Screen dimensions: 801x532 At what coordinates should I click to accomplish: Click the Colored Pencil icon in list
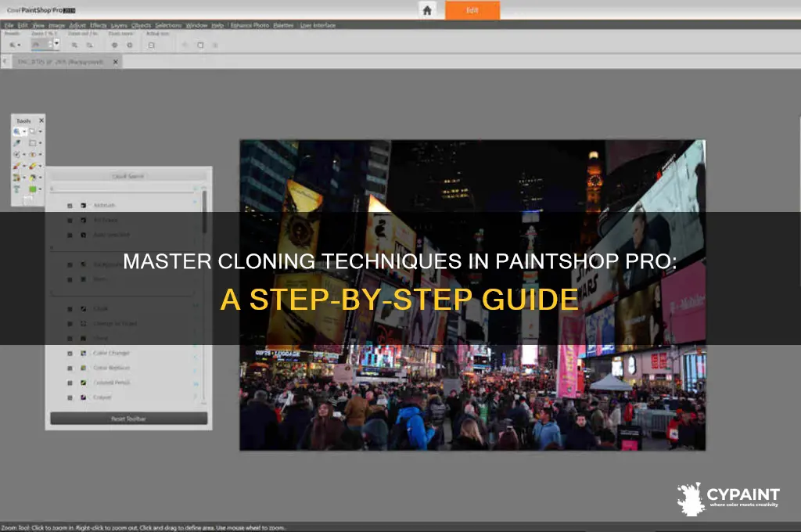(x=83, y=383)
